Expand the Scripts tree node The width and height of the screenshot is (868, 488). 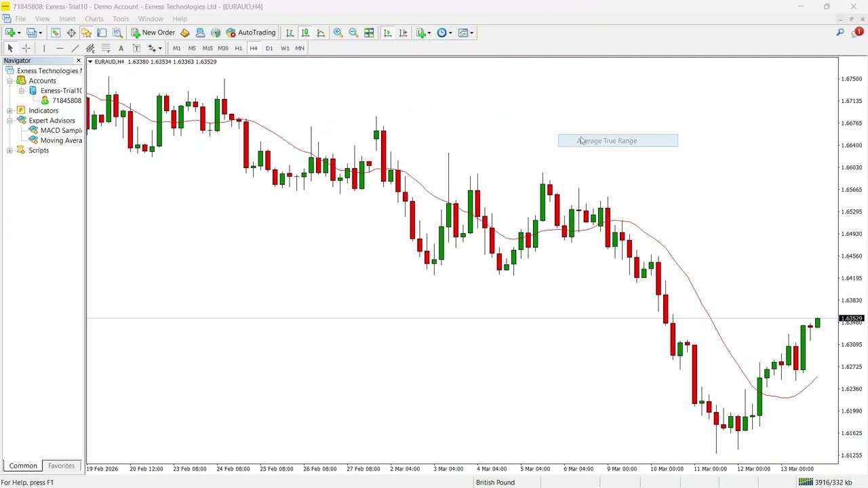tap(9, 150)
